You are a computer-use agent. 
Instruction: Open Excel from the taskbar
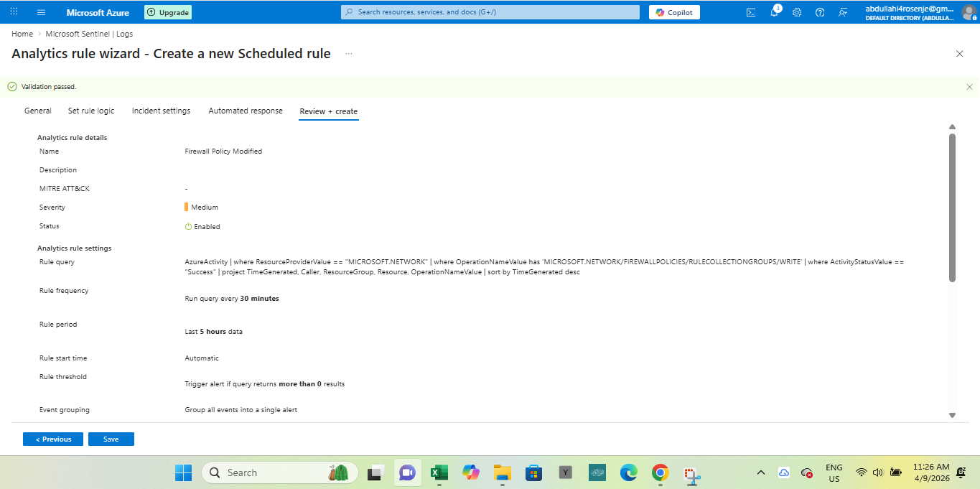439,472
